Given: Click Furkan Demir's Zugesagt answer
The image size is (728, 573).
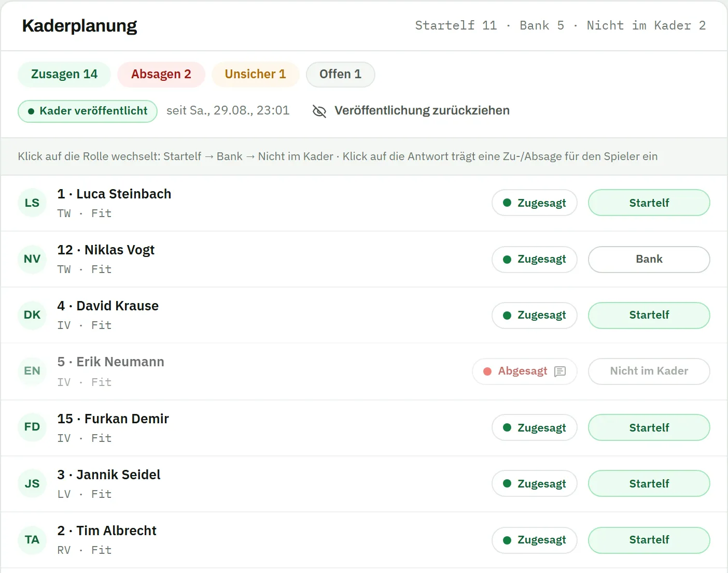Looking at the screenshot, I should click(534, 427).
